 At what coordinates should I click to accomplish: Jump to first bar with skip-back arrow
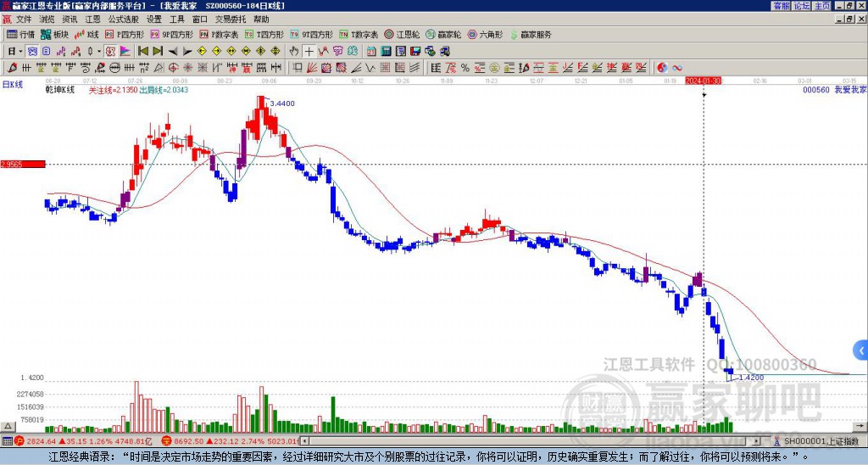pos(142,51)
